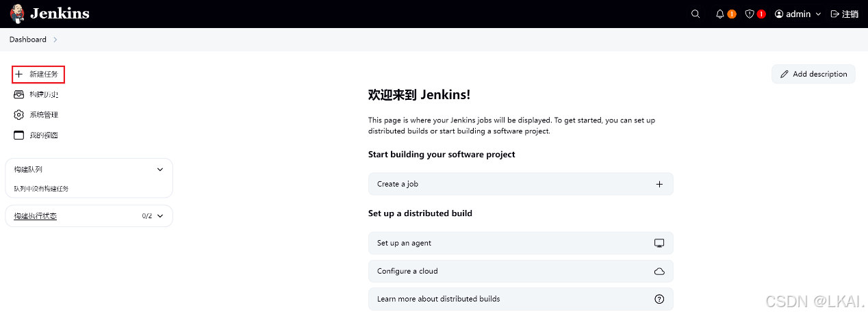Screen dimensions: 868x316
Task: Expand the admin dropdown chevron
Action: [818, 14]
